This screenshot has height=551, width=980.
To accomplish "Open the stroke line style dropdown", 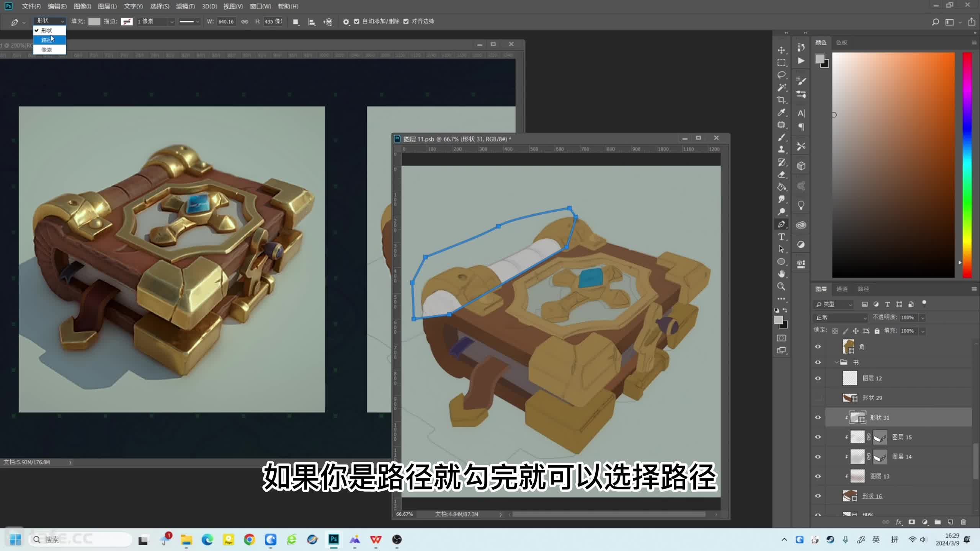I will click(x=189, y=22).
